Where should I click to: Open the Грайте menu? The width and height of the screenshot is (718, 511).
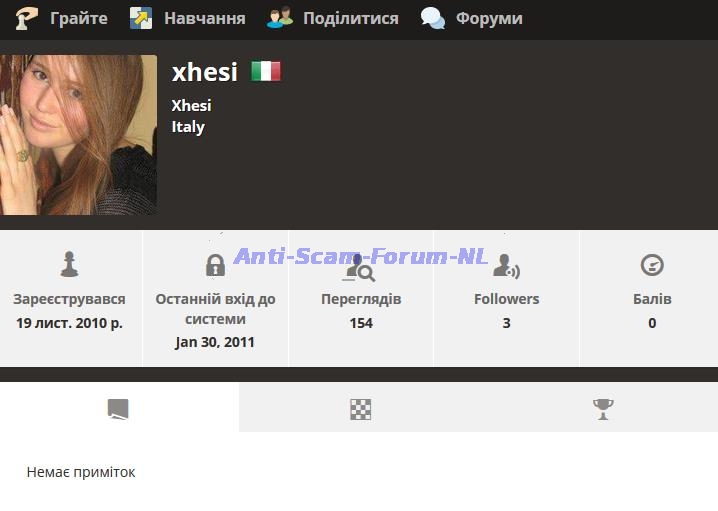coord(79,18)
